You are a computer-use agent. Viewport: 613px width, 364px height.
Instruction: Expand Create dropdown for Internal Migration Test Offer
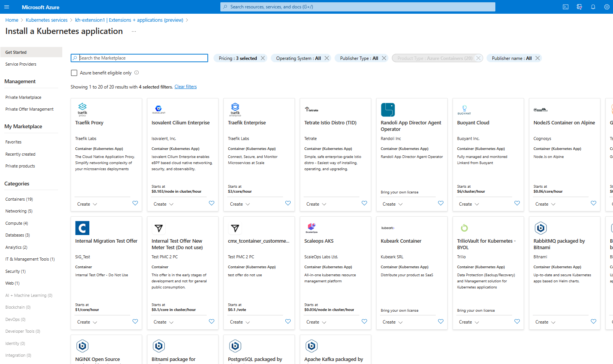click(87, 322)
